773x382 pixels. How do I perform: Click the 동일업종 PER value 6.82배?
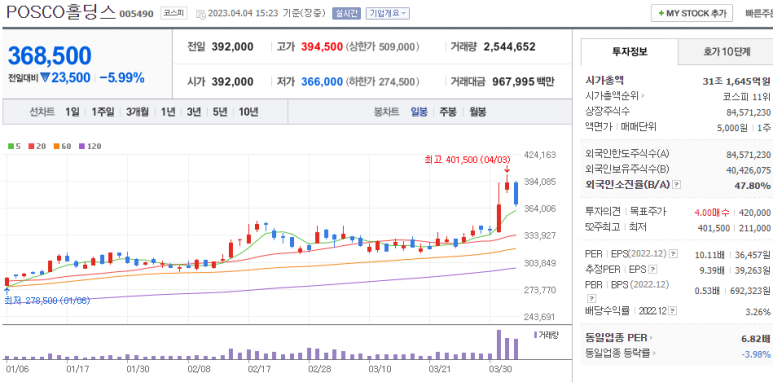pyautogui.click(x=756, y=339)
